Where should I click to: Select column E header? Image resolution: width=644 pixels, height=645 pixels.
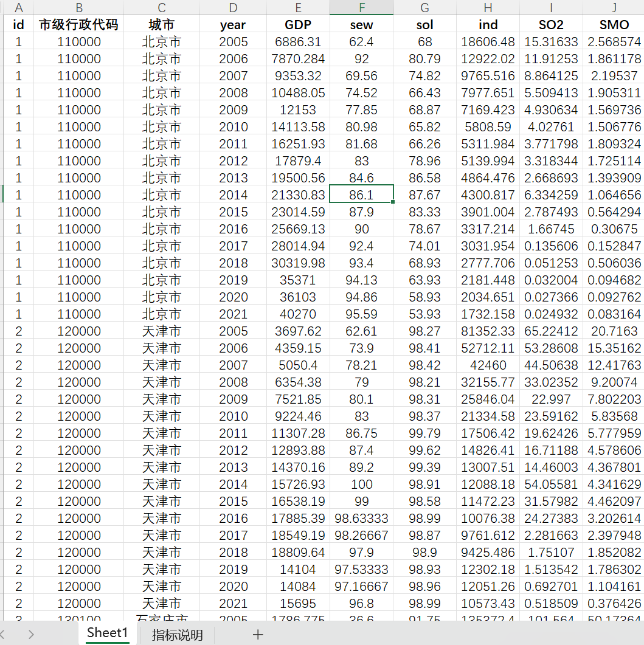pyautogui.click(x=299, y=7)
